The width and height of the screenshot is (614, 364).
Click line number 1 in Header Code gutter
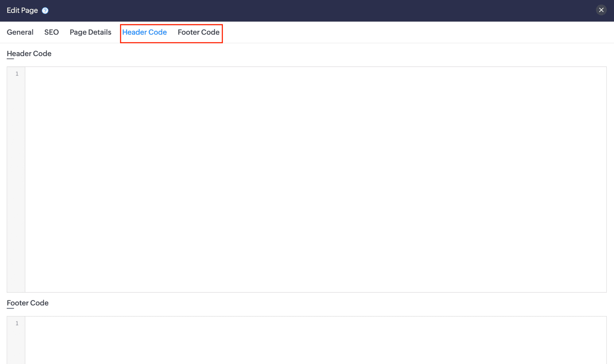click(x=17, y=74)
